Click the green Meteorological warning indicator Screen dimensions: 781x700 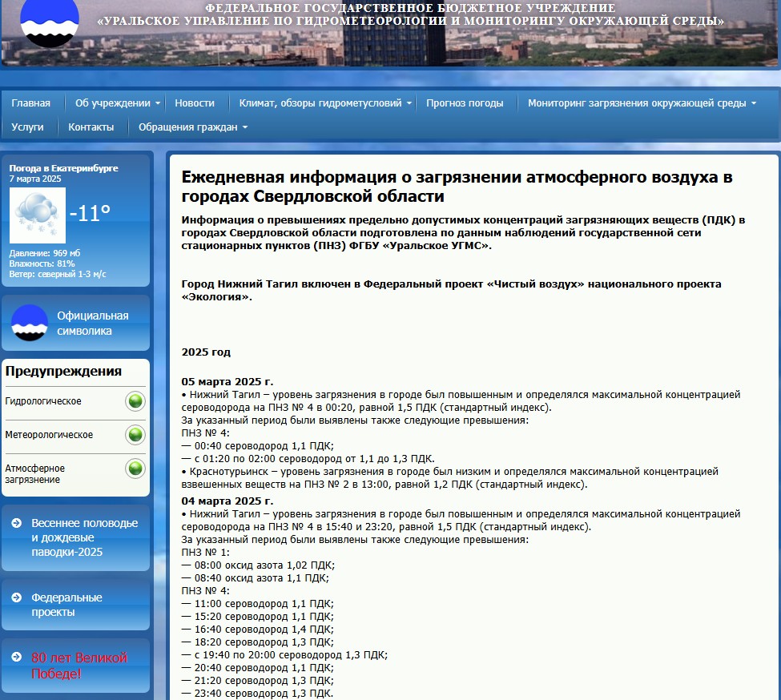pos(135,435)
